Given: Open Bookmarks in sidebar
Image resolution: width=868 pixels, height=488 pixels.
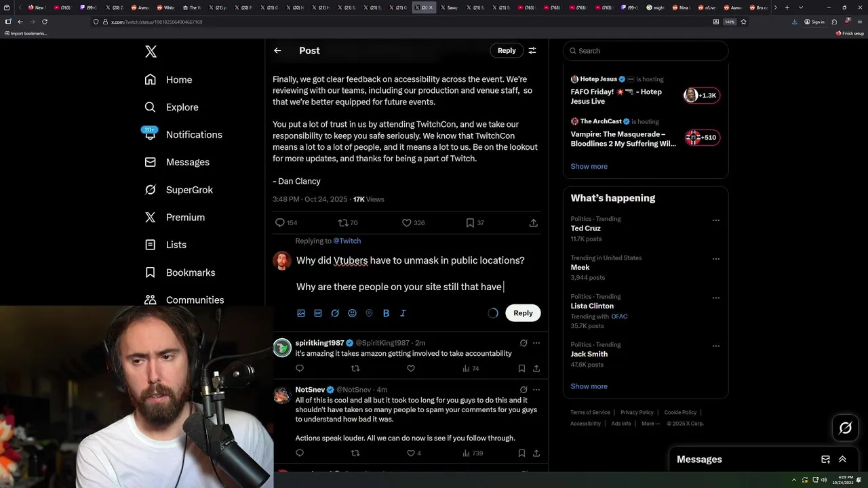Looking at the screenshot, I should (180, 272).
